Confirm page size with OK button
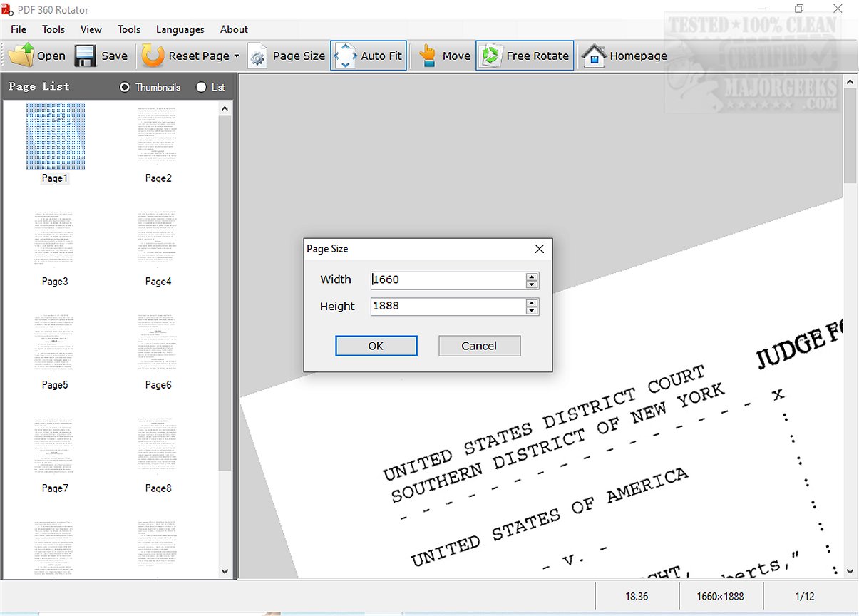The image size is (859, 616). (376, 346)
